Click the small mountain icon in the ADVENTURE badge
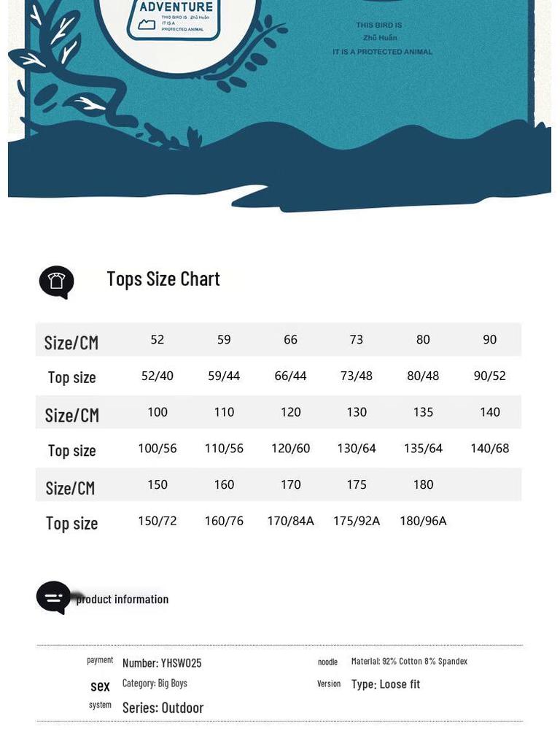Image resolution: width=560 pixels, height=747 pixels. point(147,24)
